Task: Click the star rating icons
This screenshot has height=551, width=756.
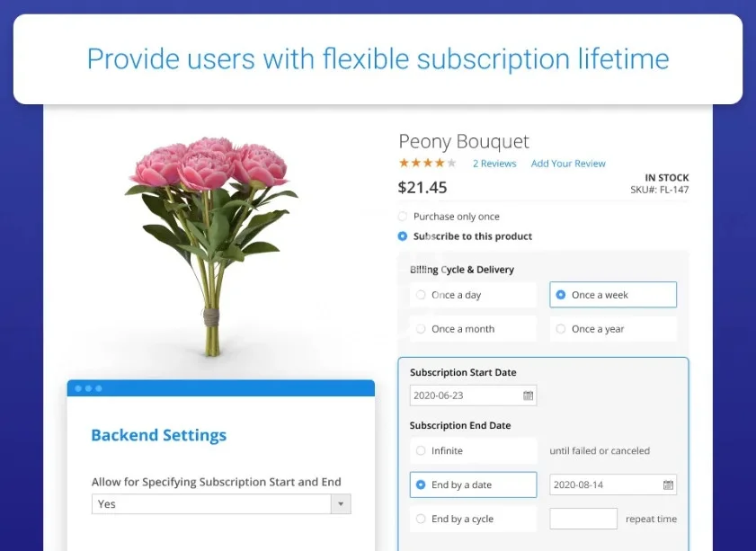Action: pos(428,164)
